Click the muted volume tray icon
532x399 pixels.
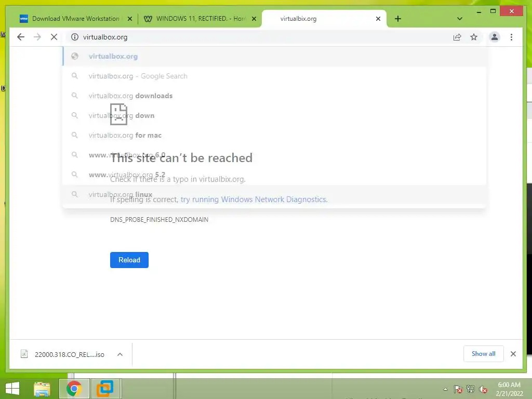(x=483, y=389)
